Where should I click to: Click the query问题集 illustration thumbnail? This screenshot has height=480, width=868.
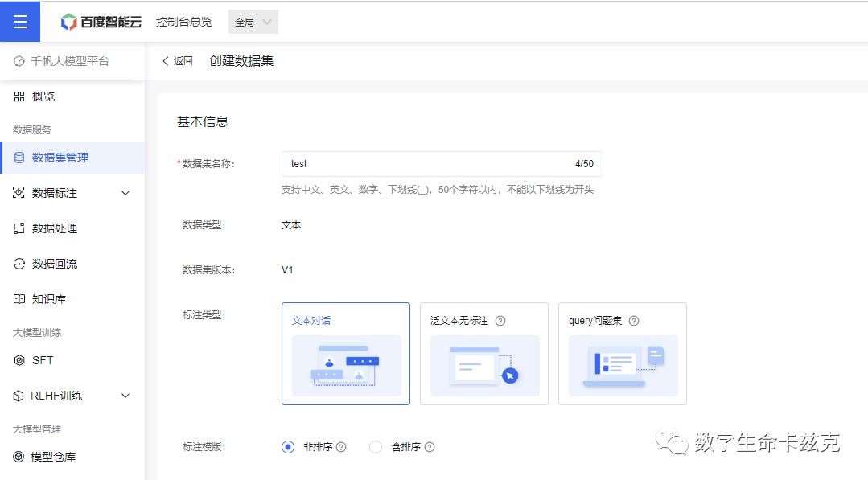click(x=623, y=366)
